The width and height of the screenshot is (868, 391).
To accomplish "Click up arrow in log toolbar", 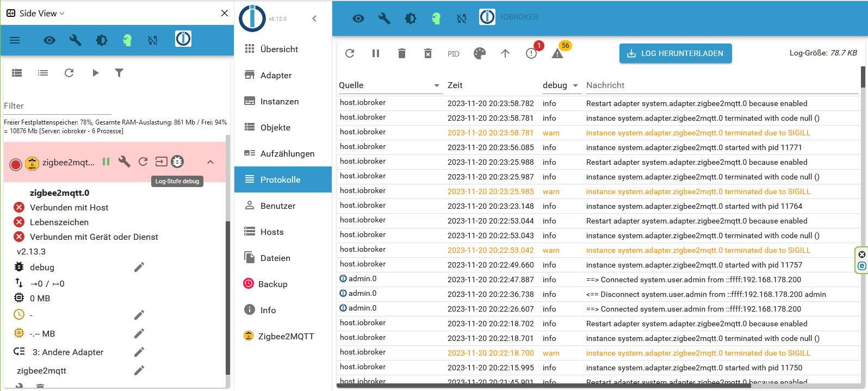I will (505, 53).
